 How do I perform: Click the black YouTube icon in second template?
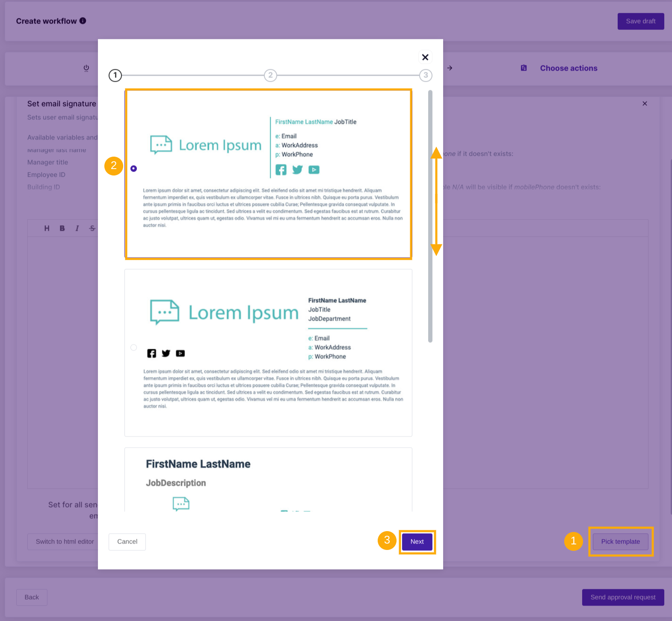[x=181, y=354]
